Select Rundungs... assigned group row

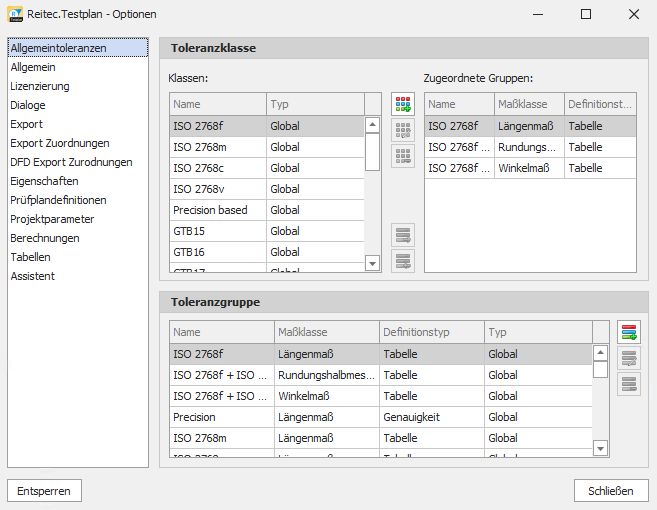pos(530,147)
